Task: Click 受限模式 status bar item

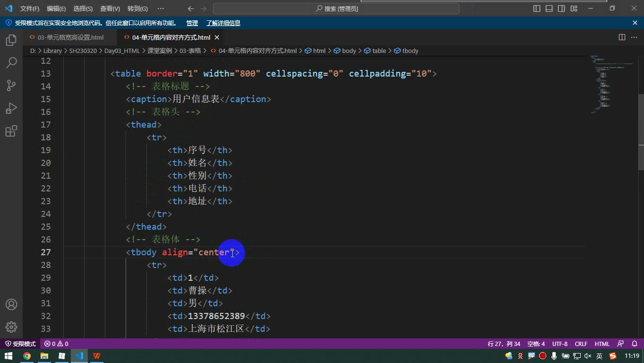Action: 20,344
